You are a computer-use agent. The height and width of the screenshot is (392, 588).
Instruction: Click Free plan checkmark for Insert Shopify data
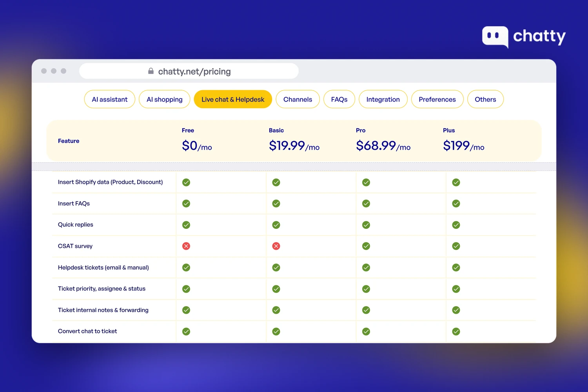(186, 182)
